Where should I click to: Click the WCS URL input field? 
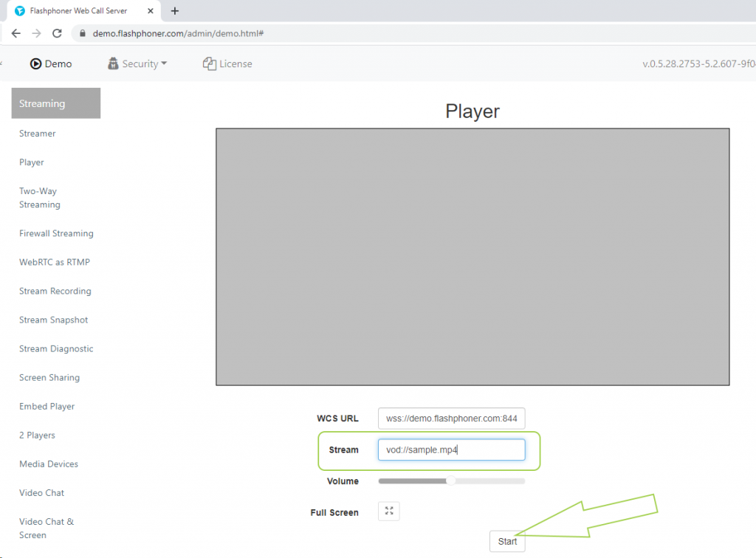tap(451, 418)
